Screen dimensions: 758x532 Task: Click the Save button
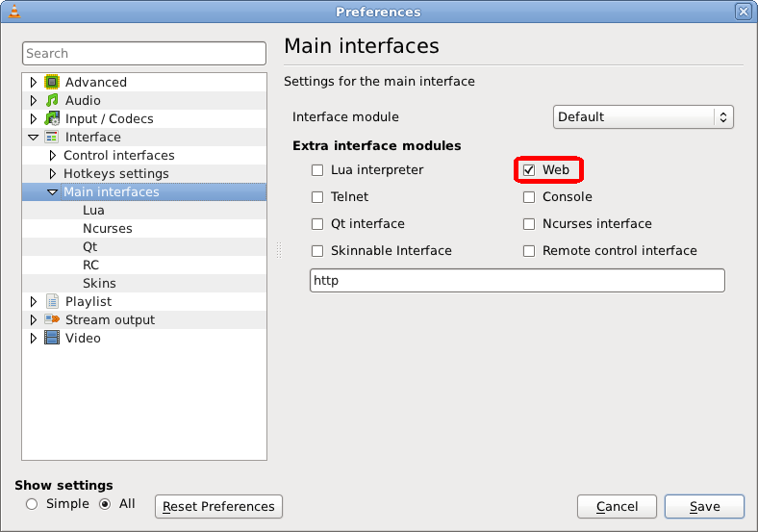[704, 507]
